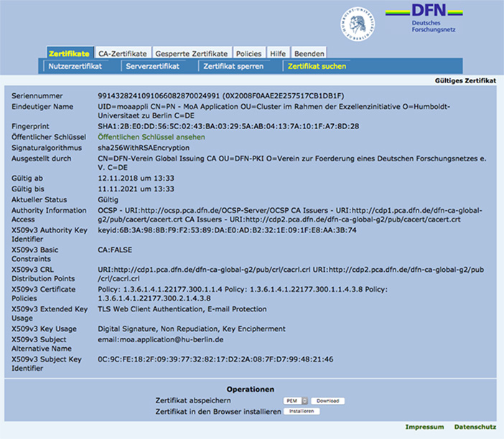Open the Hilfe tab
The height and width of the screenshot is (439, 504).
(278, 54)
